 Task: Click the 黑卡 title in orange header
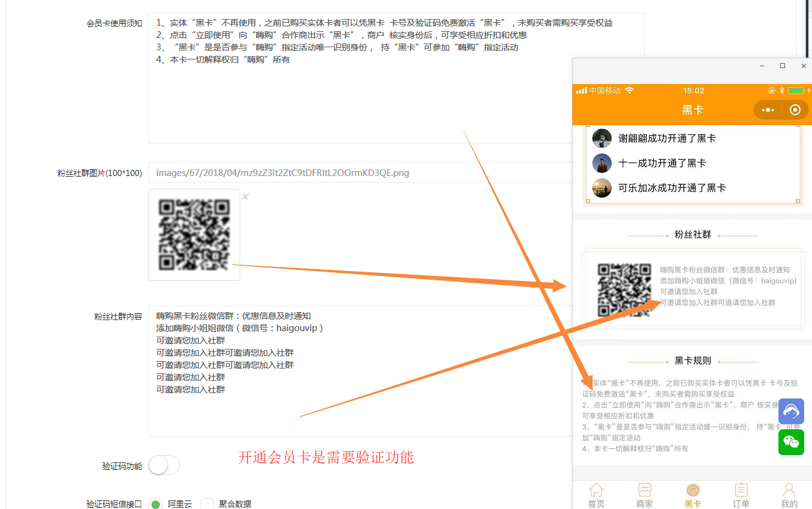[x=693, y=110]
